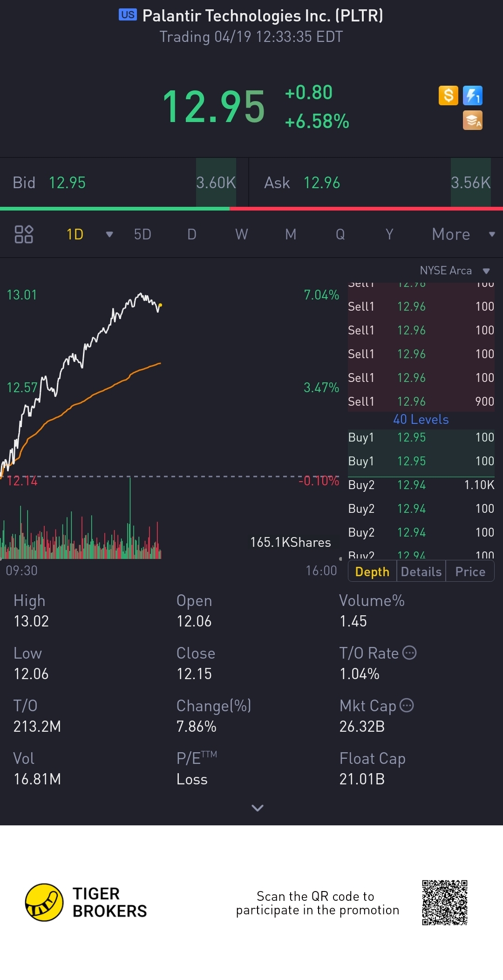Tap the blue lightning bolt icon
This screenshot has height=980, width=503.
coord(473,95)
